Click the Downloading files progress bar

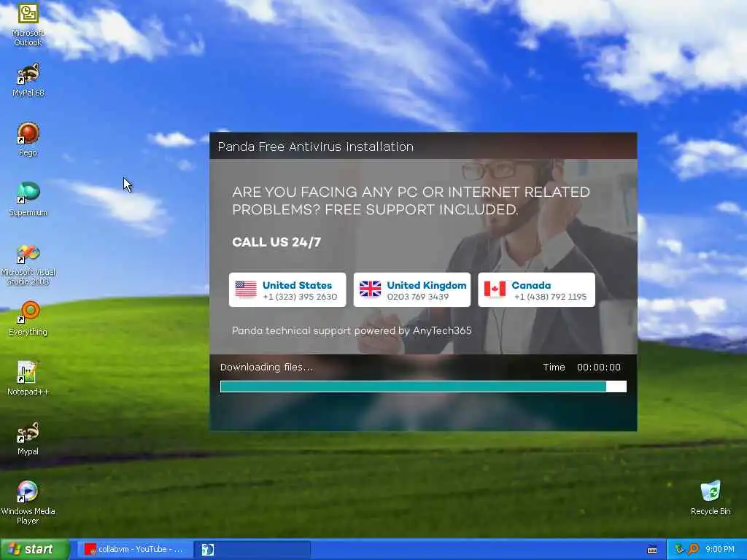pyautogui.click(x=423, y=386)
